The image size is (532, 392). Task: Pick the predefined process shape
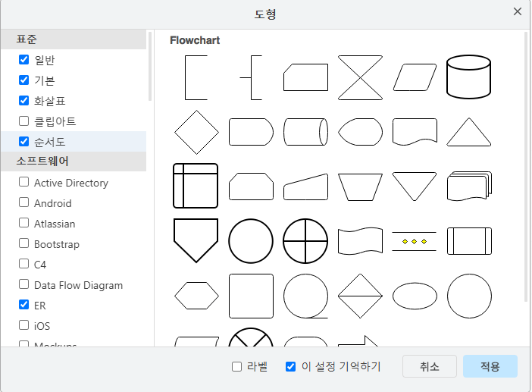[x=469, y=241]
